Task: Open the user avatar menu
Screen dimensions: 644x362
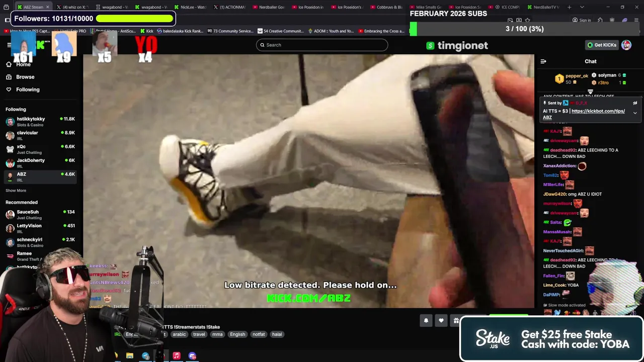Action: 626,45
